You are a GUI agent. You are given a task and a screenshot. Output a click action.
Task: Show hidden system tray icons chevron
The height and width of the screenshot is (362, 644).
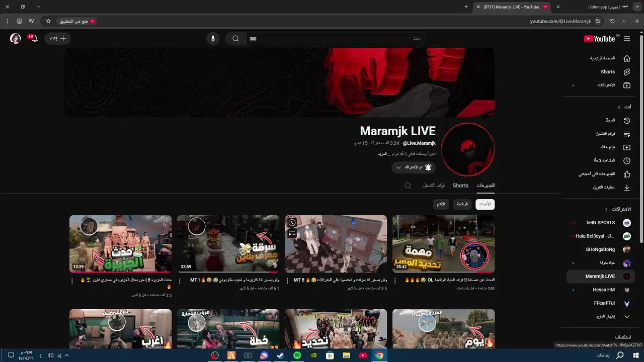point(66,355)
